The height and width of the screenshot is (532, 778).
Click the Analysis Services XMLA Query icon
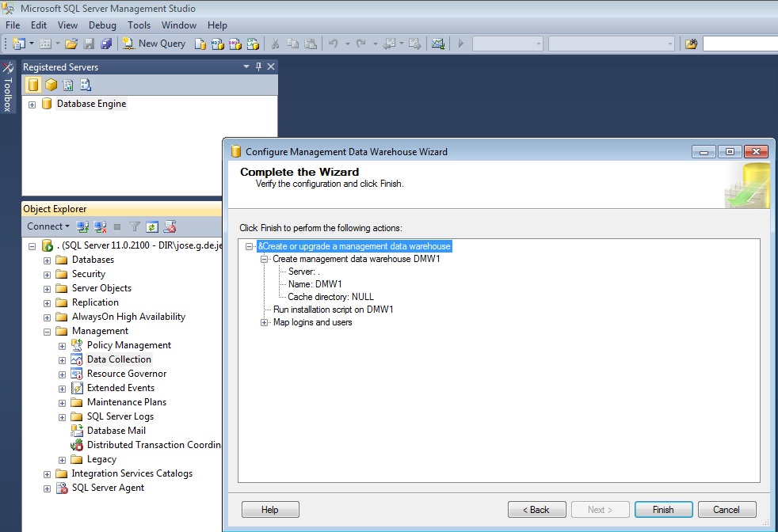(253, 44)
